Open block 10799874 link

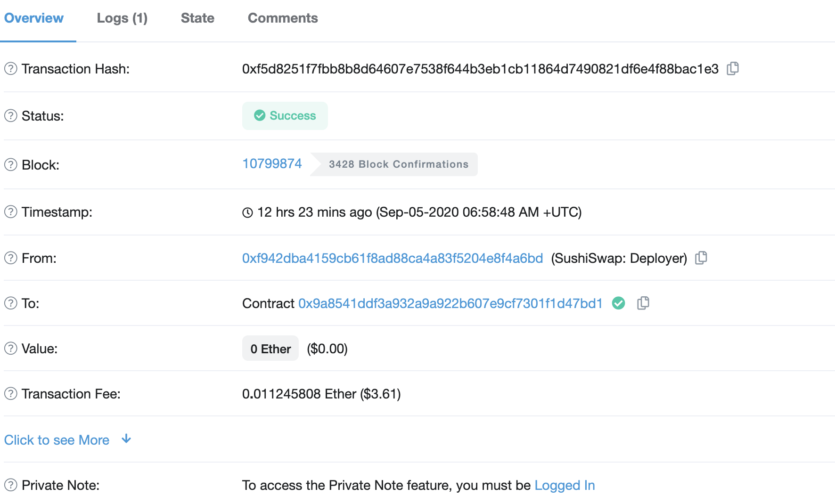(x=272, y=163)
